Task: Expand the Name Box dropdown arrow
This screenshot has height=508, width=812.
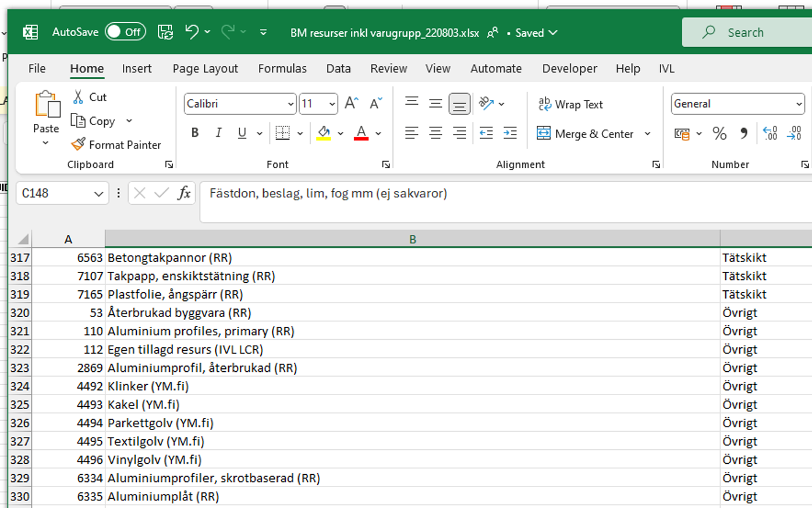Action: [98, 194]
